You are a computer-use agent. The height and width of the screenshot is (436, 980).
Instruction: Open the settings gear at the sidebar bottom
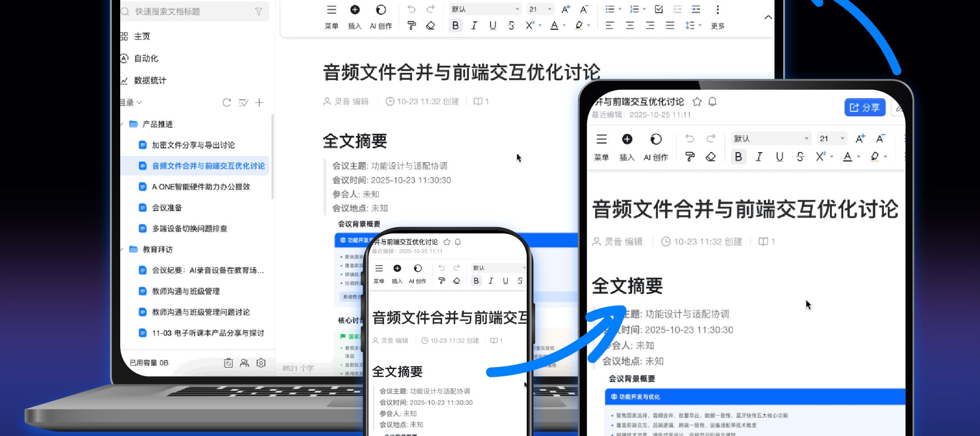click(x=261, y=363)
